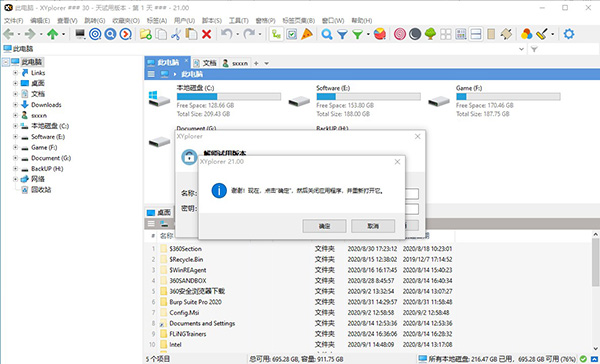The image size is (600, 364).
Task: Select Game (F:) in folder tree
Action: coord(44,147)
